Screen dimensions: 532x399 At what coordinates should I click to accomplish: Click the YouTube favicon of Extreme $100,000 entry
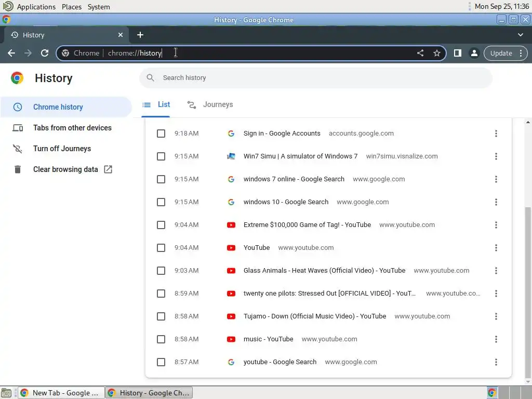pyautogui.click(x=231, y=225)
